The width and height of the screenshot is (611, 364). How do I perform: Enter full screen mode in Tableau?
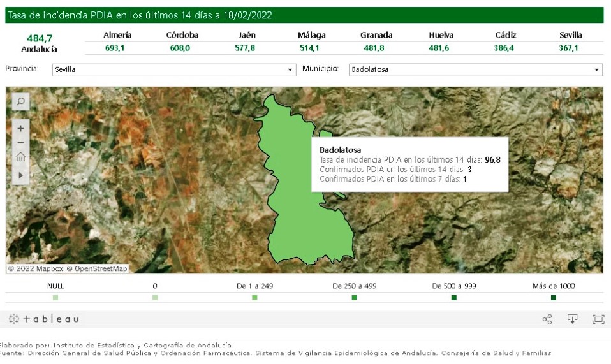coord(598,319)
